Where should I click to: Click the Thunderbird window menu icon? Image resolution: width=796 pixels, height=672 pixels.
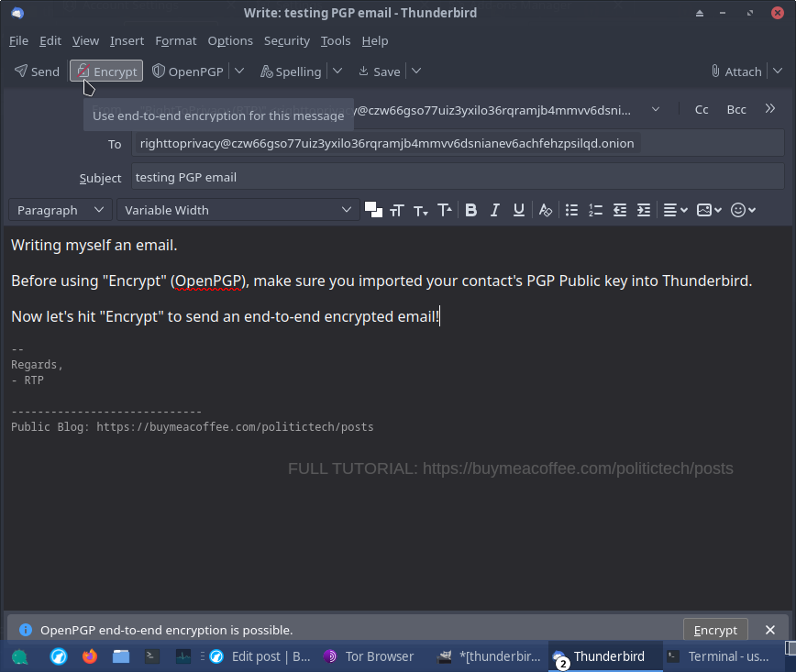(17, 13)
